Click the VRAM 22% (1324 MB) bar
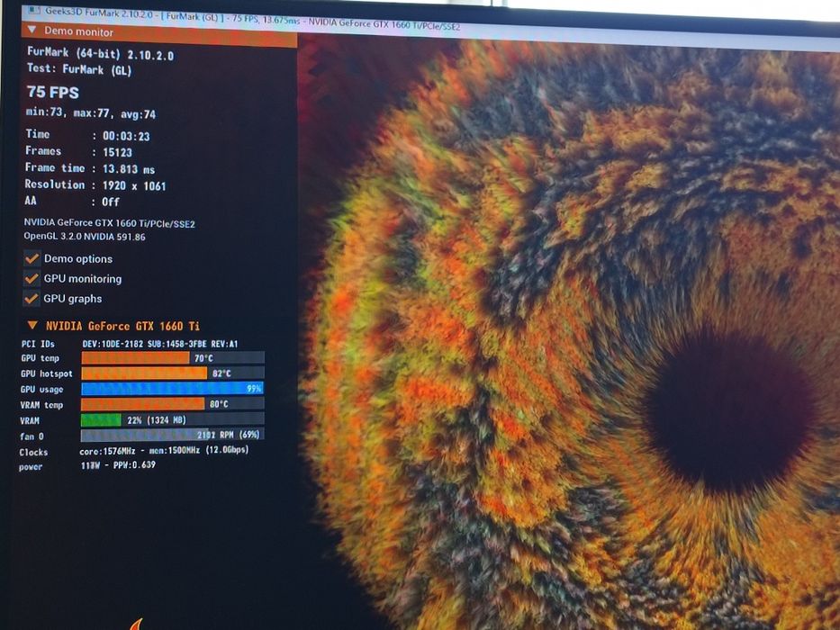Image resolution: width=840 pixels, height=630 pixels. (173, 419)
